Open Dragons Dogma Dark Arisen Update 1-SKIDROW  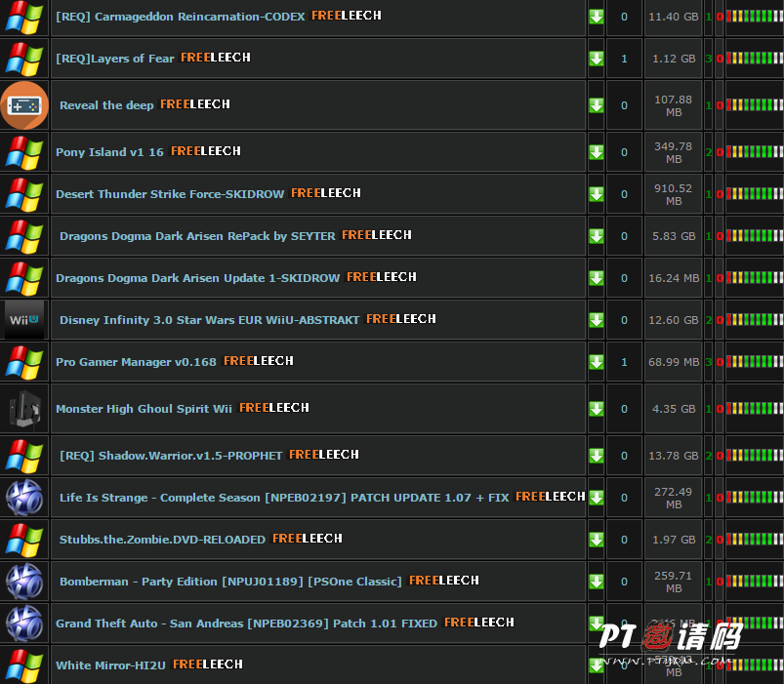197,278
